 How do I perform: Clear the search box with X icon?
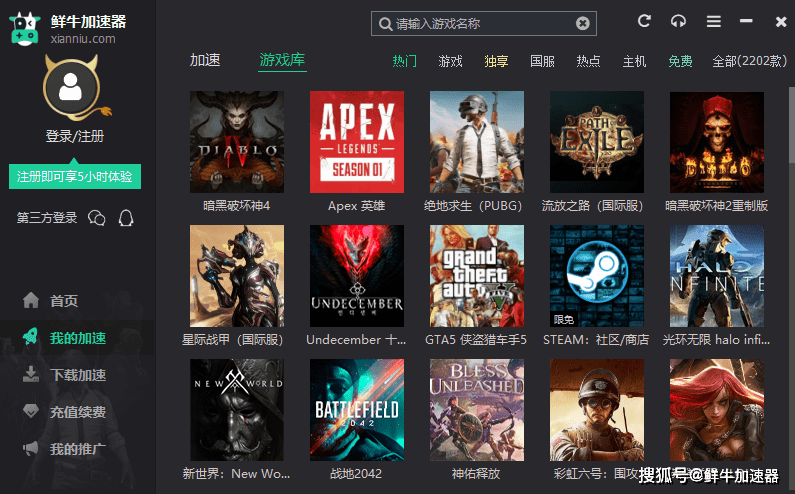pos(583,24)
